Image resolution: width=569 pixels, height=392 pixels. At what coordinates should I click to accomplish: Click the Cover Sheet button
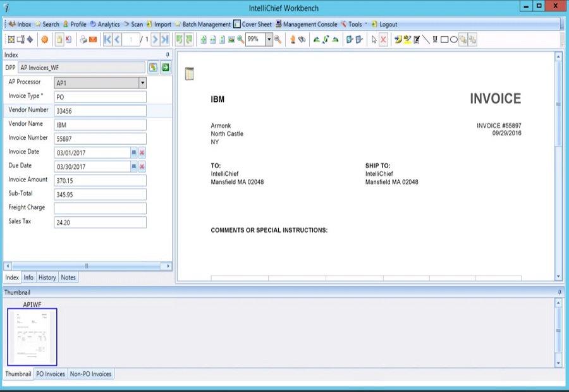tap(252, 24)
